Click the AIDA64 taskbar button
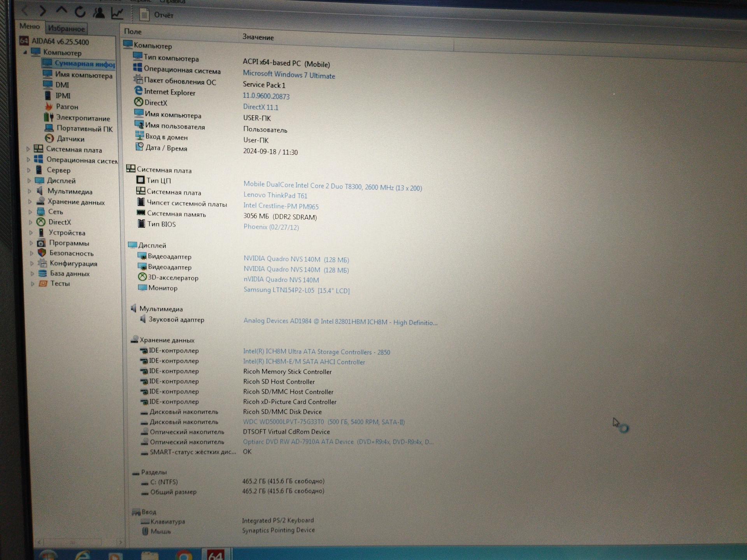Screen dimensions: 747x560 tap(216, 554)
